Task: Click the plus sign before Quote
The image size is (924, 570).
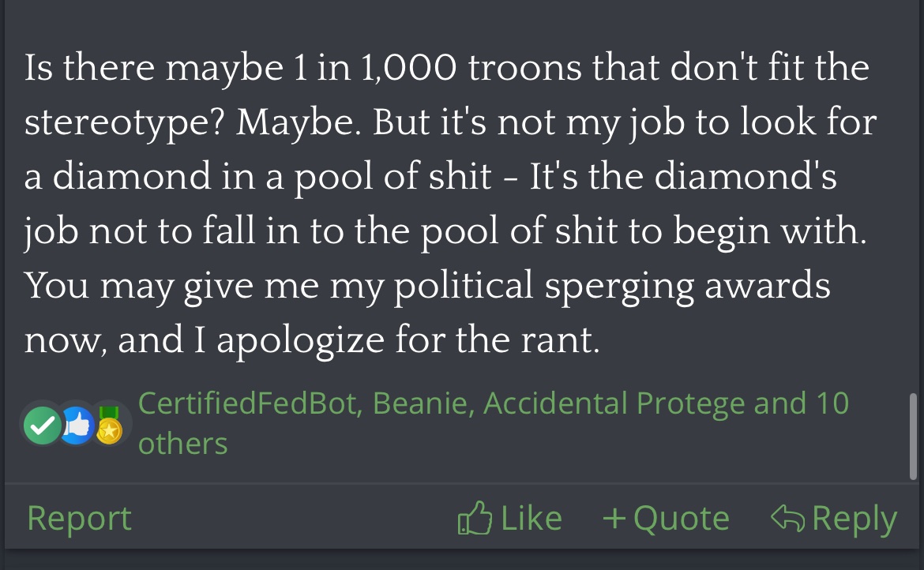Action: 614,519
